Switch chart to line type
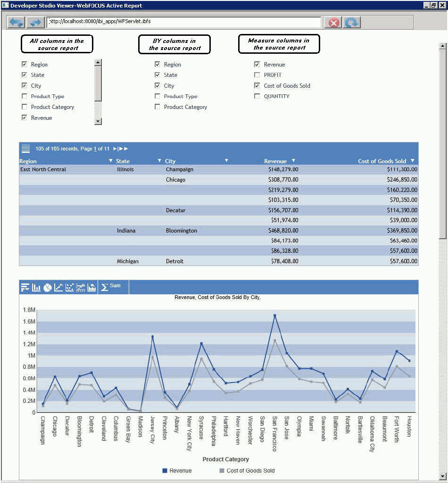 58,287
